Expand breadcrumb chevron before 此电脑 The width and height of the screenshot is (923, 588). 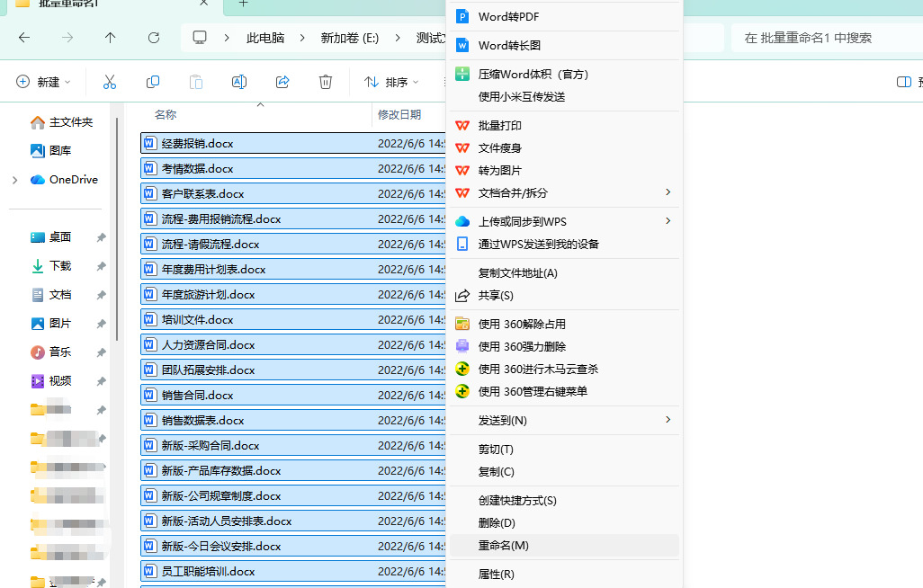tap(227, 38)
